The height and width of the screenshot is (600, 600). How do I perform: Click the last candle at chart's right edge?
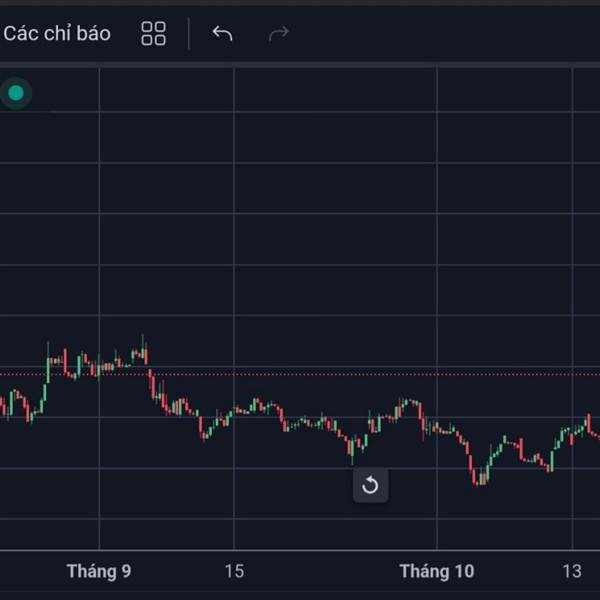[595, 434]
